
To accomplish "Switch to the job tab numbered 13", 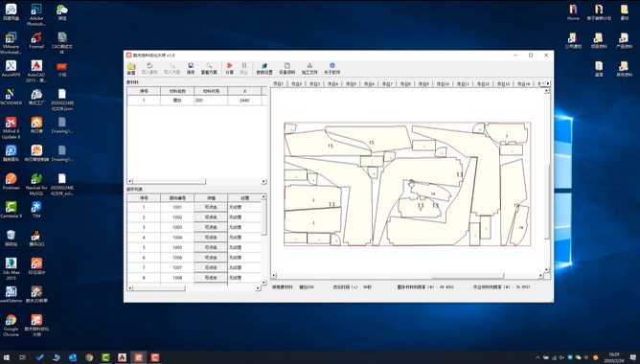I will tap(503, 83).
